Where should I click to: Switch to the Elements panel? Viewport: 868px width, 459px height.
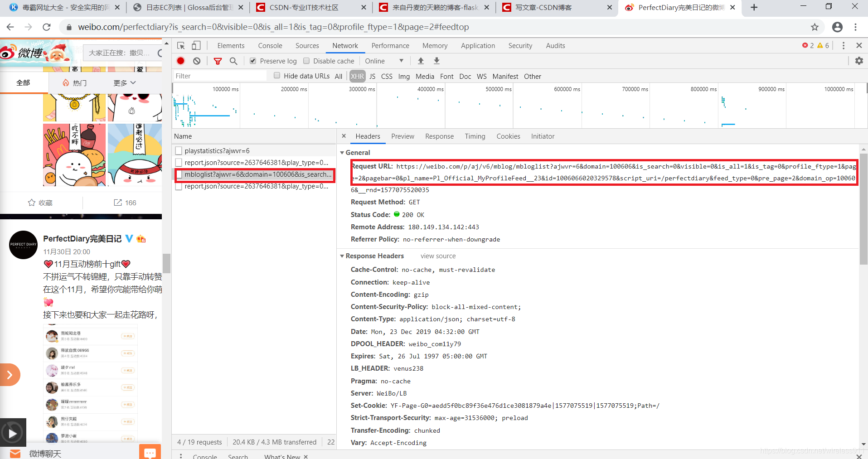pos(231,46)
